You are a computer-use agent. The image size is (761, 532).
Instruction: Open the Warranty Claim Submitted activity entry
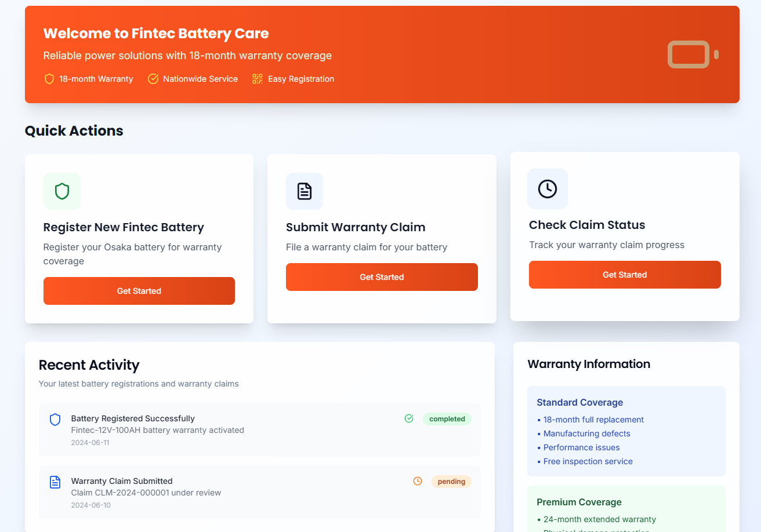click(232, 493)
